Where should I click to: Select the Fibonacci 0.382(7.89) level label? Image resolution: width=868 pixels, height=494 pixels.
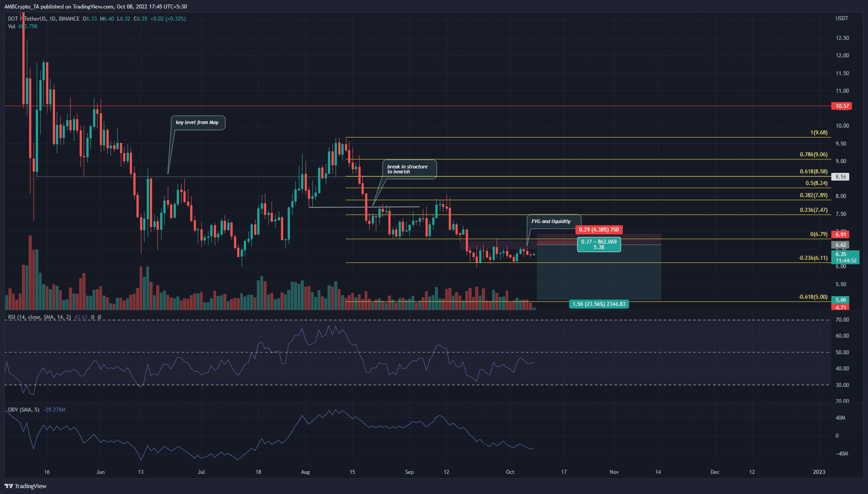(x=814, y=195)
